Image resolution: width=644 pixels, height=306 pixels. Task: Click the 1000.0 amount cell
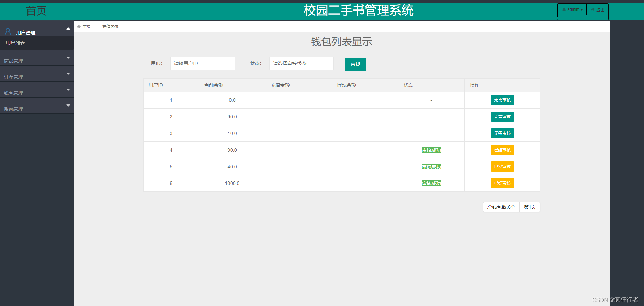[x=232, y=183]
